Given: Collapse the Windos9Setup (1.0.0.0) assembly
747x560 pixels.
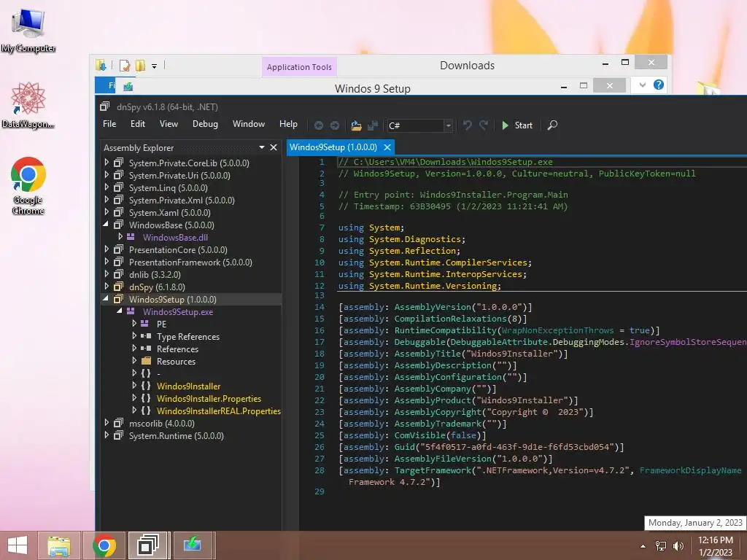Looking at the screenshot, I should point(107,298).
